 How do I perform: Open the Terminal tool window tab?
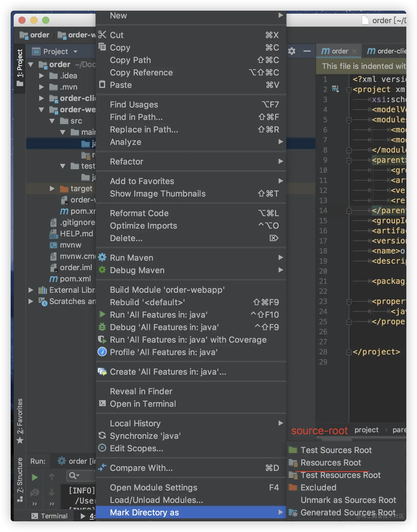(x=50, y=516)
